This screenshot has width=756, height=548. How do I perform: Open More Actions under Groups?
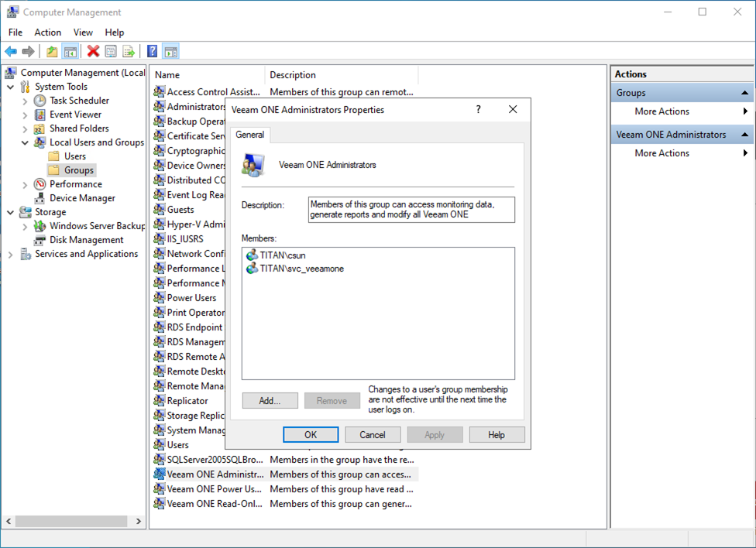pos(682,111)
